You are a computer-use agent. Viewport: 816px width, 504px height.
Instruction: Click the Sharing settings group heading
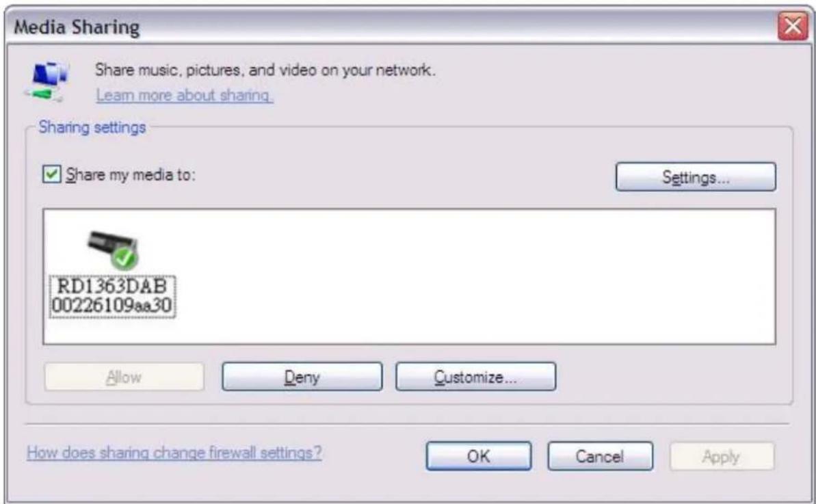[92, 127]
